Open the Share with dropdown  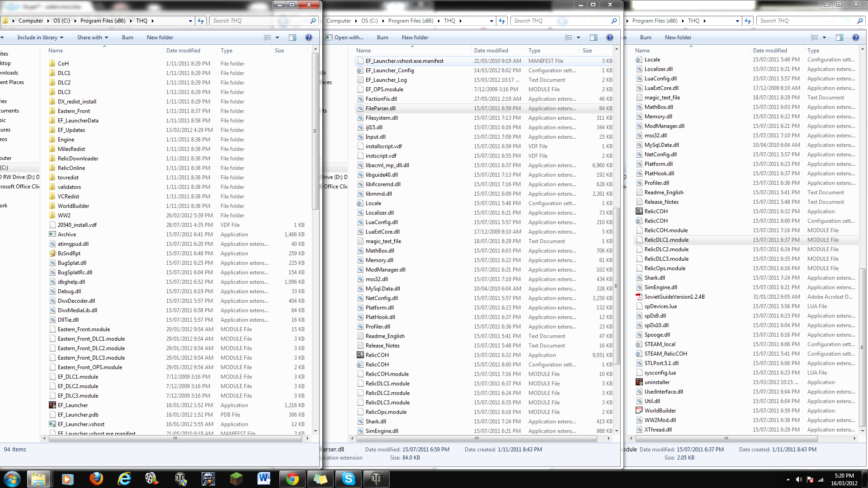pos(93,38)
